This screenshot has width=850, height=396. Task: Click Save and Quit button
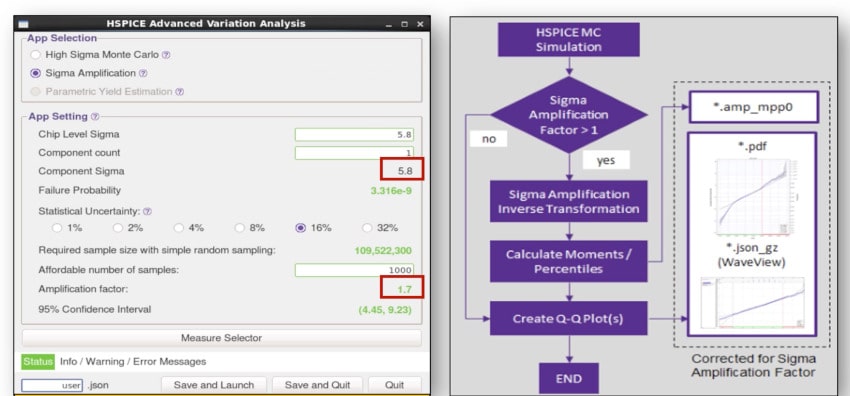[x=317, y=385]
